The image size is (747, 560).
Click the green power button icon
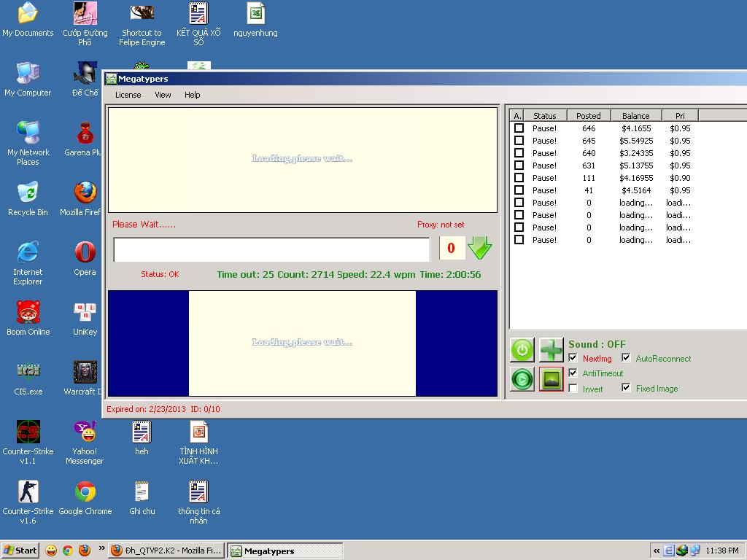[x=522, y=350]
